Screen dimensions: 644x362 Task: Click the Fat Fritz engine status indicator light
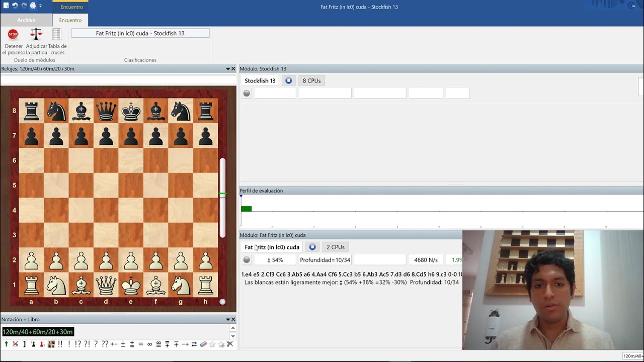(x=247, y=260)
